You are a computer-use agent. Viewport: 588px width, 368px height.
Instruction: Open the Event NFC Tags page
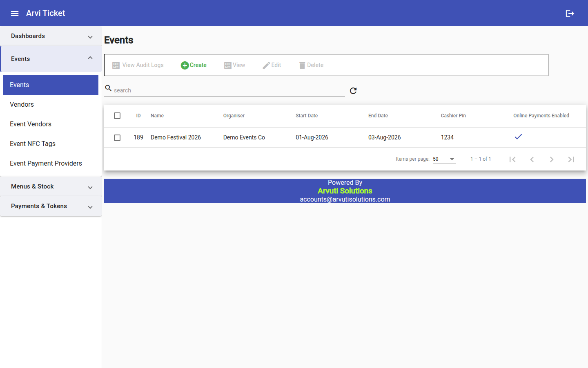51,144
